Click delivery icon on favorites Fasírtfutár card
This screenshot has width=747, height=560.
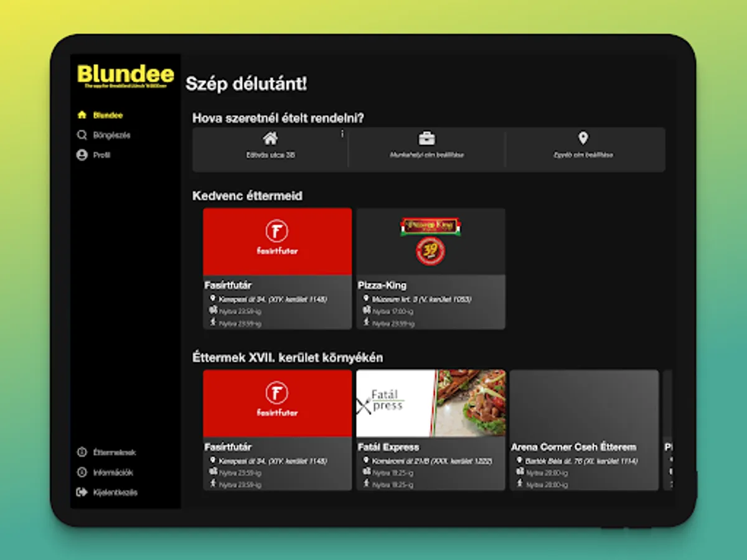click(214, 310)
